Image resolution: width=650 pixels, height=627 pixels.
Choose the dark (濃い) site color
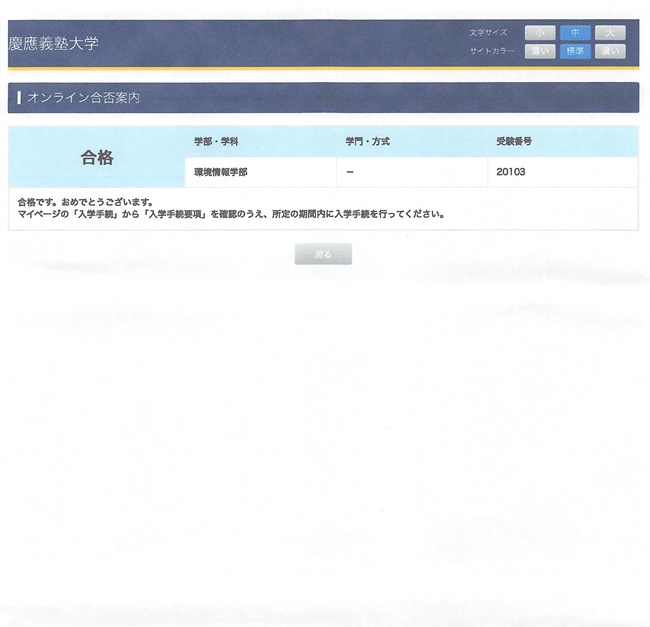coord(610,51)
